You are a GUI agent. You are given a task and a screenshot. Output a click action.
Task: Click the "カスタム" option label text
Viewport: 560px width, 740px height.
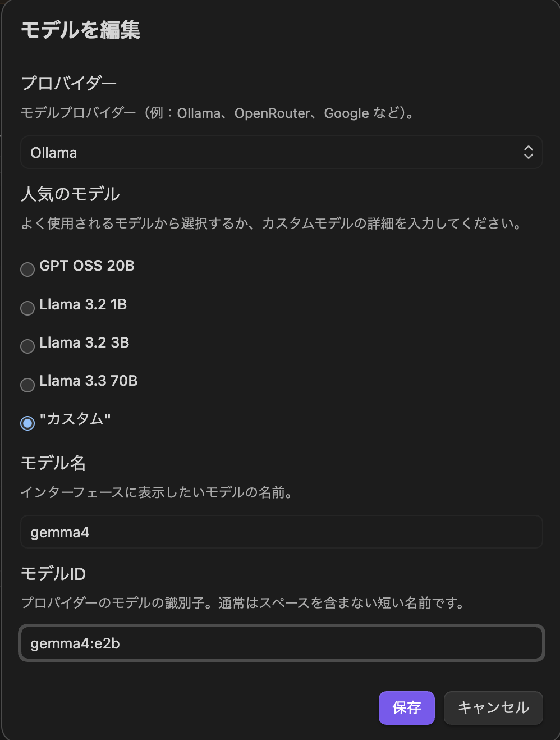[x=75, y=419]
